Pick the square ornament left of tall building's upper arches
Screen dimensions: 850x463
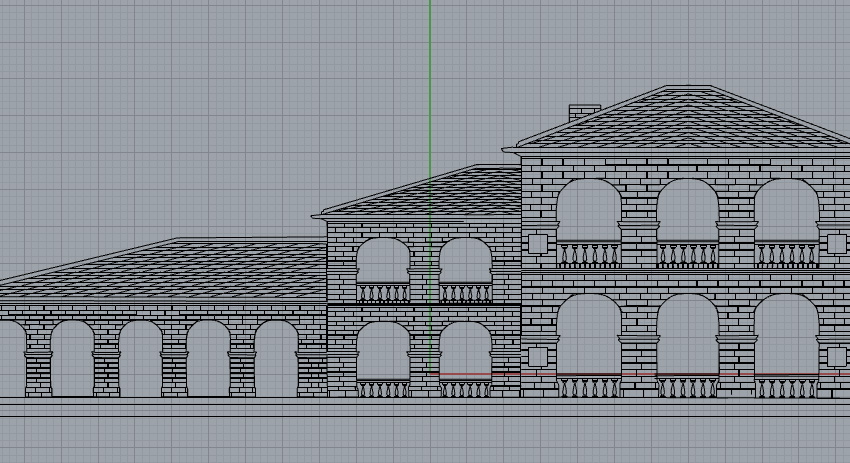(x=538, y=243)
